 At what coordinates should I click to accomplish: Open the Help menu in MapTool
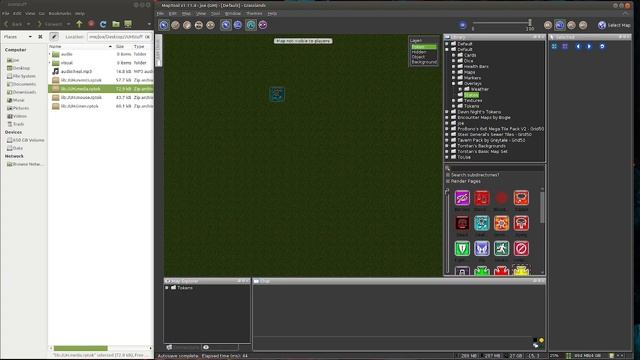(x=272, y=13)
